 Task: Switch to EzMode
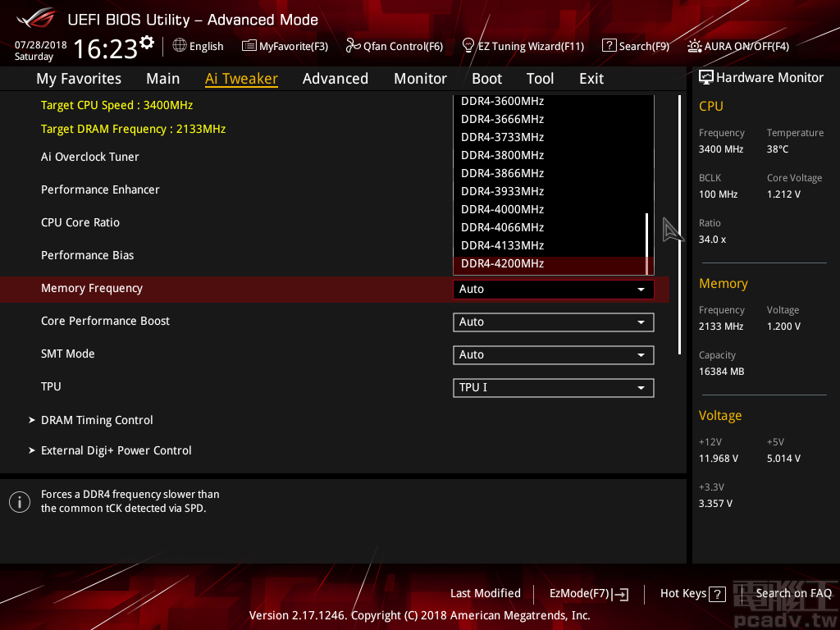point(588,594)
